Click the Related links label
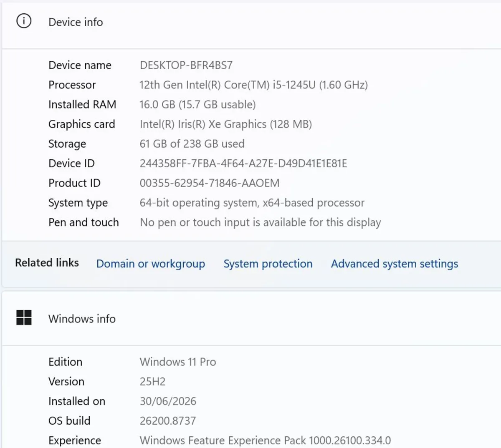This screenshot has width=501, height=448. [x=47, y=262]
